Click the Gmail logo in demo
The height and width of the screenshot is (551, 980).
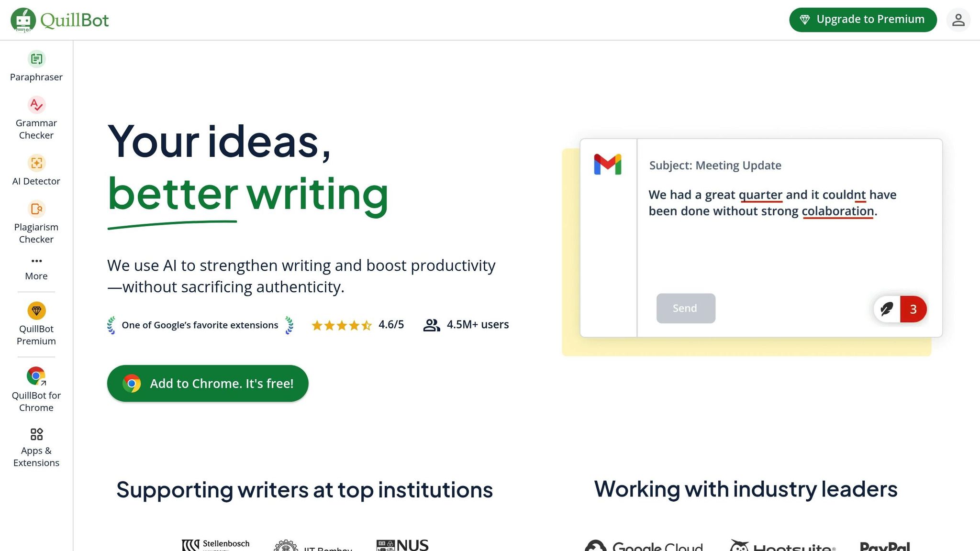[608, 165]
